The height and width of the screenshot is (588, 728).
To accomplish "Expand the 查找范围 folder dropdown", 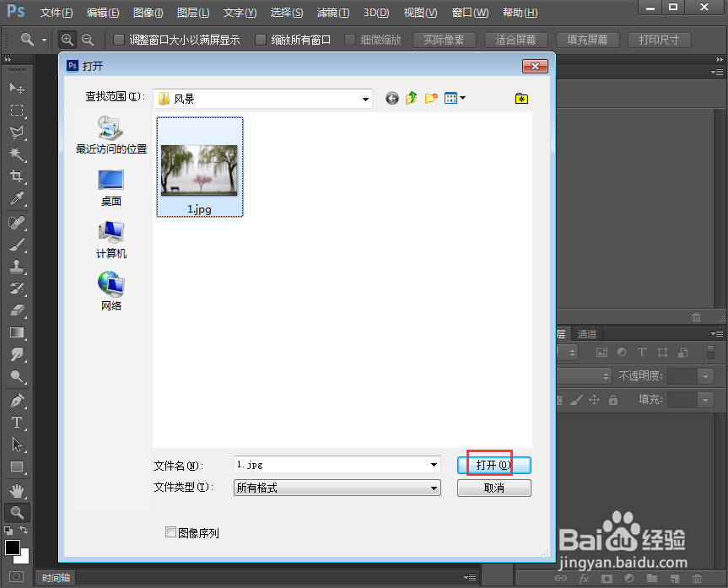I will 365,99.
